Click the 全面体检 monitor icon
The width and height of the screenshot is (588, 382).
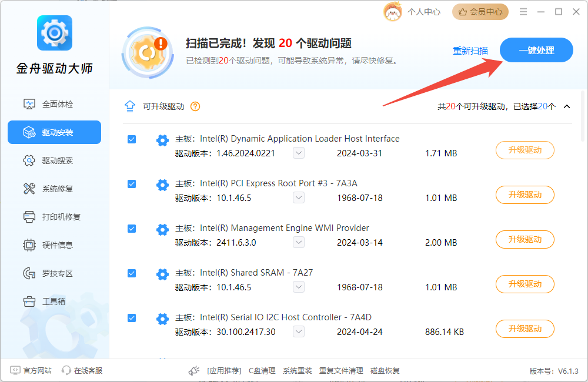pyautogui.click(x=29, y=104)
